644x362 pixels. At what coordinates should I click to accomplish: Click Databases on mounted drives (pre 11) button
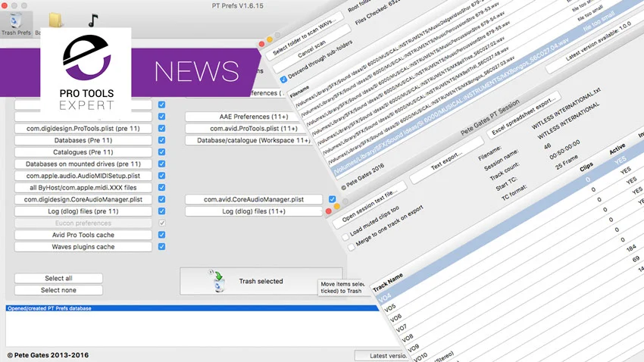point(83,164)
